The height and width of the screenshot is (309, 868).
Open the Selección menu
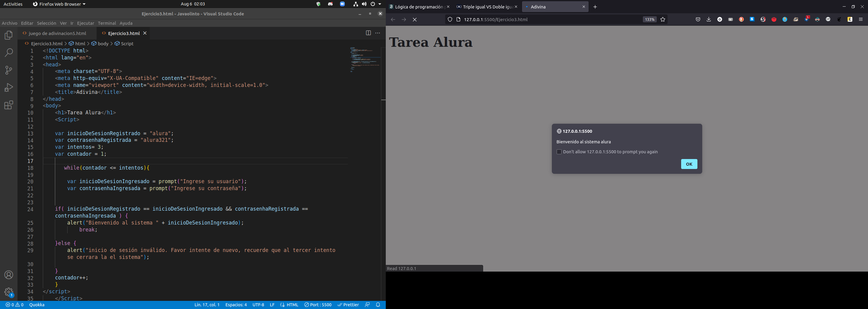[46, 23]
